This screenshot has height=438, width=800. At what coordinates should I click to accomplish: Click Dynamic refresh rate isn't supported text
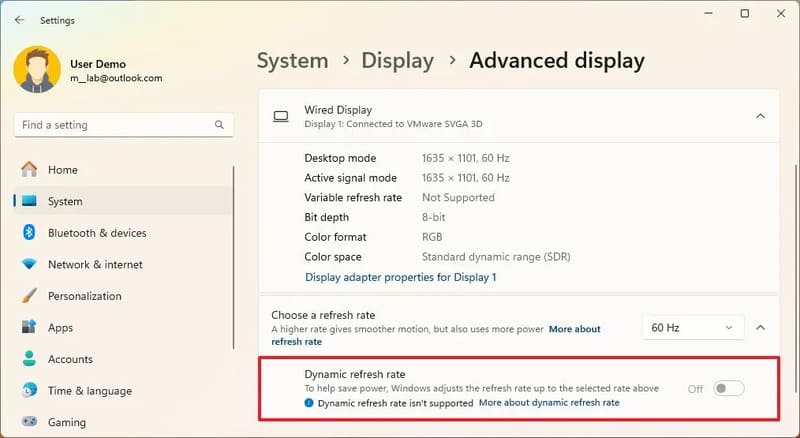pos(395,403)
